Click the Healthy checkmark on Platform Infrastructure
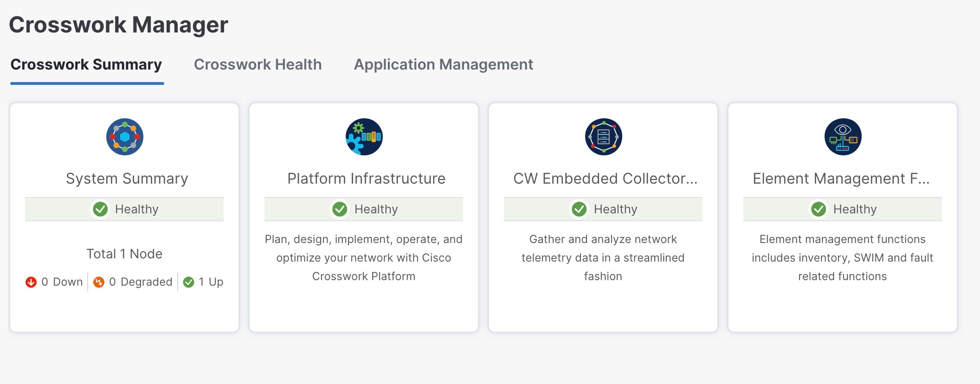This screenshot has width=980, height=384. (340, 209)
